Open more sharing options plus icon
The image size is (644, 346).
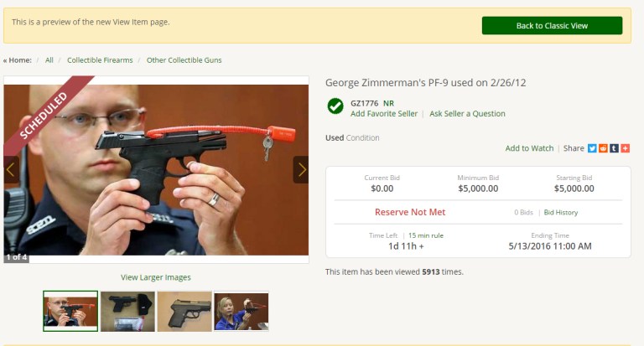tap(626, 148)
